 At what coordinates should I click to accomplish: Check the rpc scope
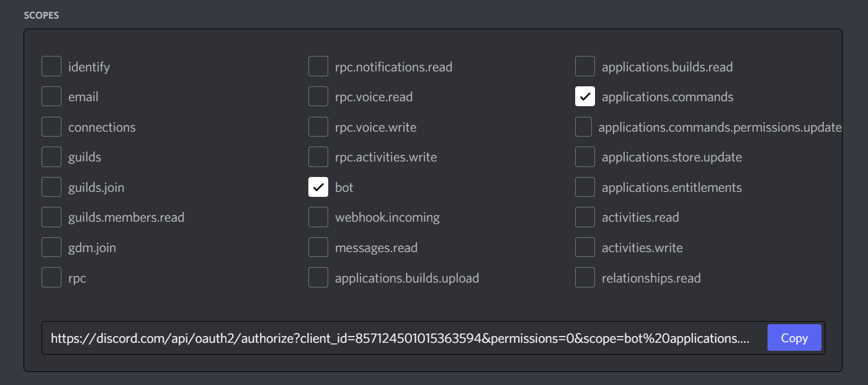point(51,277)
